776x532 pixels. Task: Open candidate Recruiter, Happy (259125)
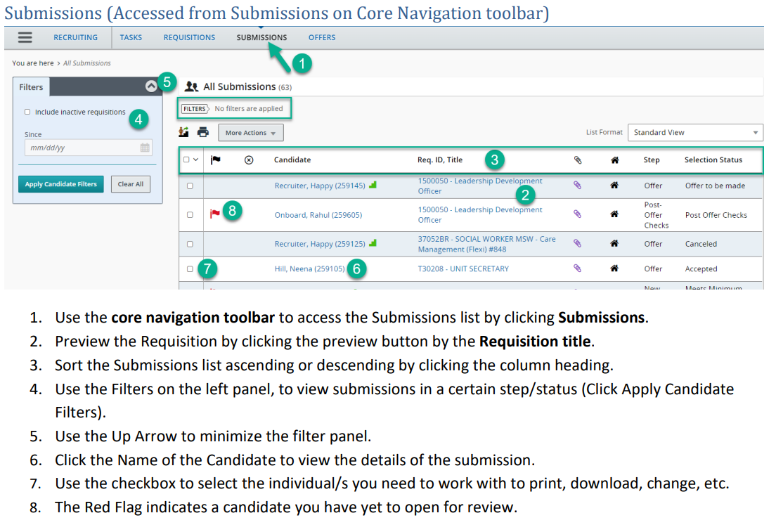click(x=320, y=244)
